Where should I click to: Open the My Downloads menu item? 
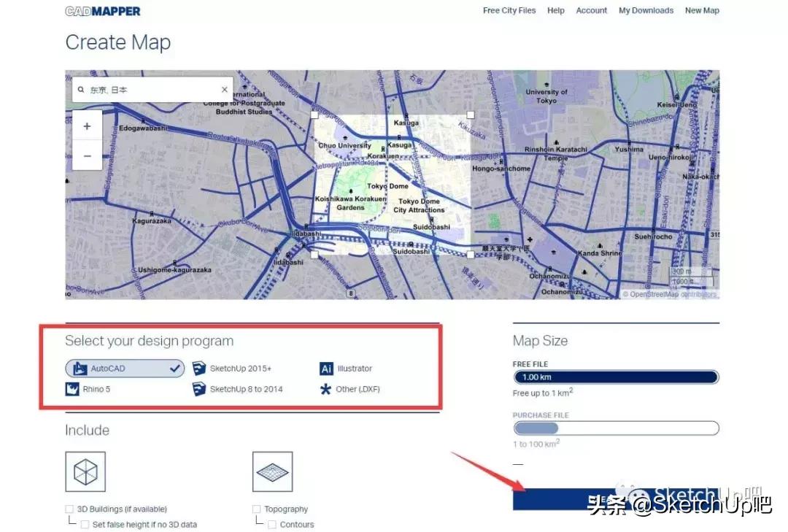[x=646, y=10]
